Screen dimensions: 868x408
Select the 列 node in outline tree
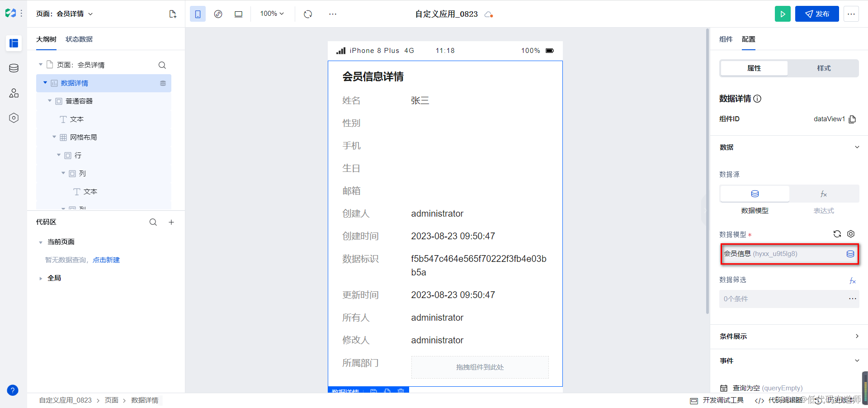104,174
